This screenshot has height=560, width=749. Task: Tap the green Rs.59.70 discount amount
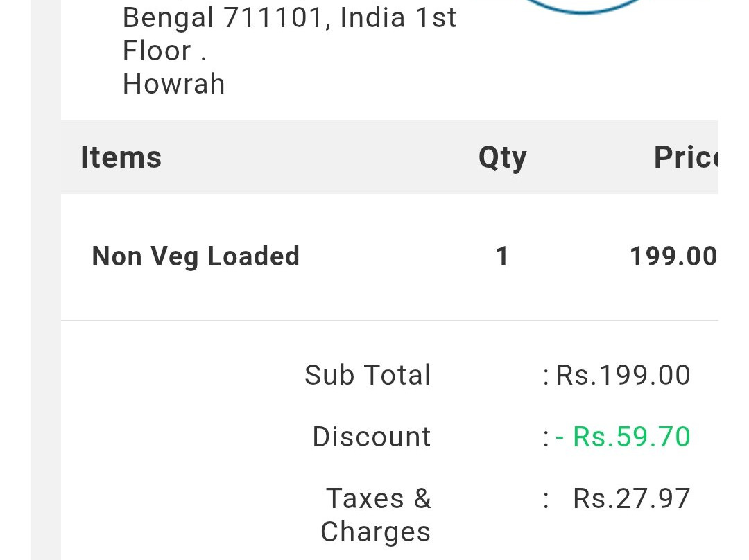point(631,437)
